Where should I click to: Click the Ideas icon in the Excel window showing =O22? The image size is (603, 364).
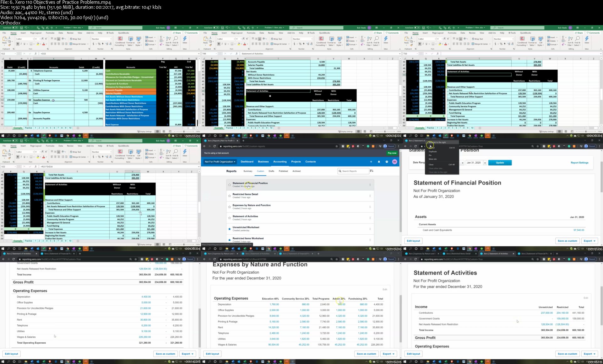(x=185, y=40)
